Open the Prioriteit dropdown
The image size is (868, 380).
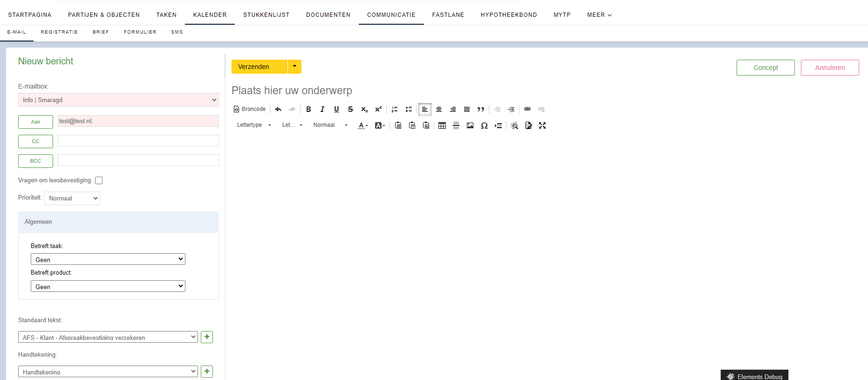pos(72,198)
